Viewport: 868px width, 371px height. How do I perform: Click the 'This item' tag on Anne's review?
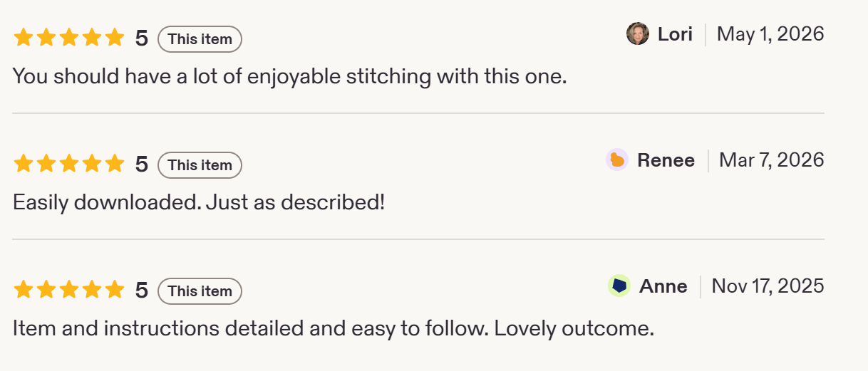200,291
